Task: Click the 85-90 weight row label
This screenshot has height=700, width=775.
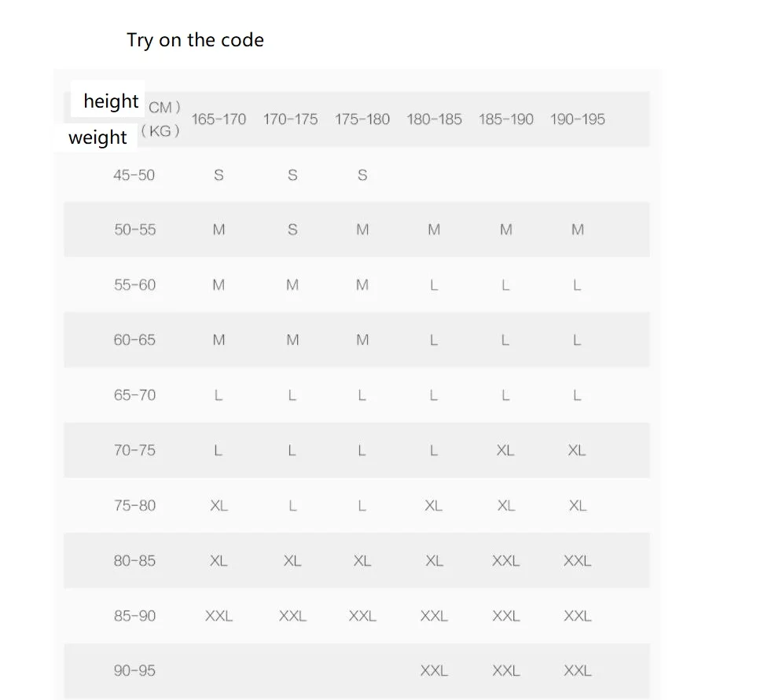Action: (134, 615)
